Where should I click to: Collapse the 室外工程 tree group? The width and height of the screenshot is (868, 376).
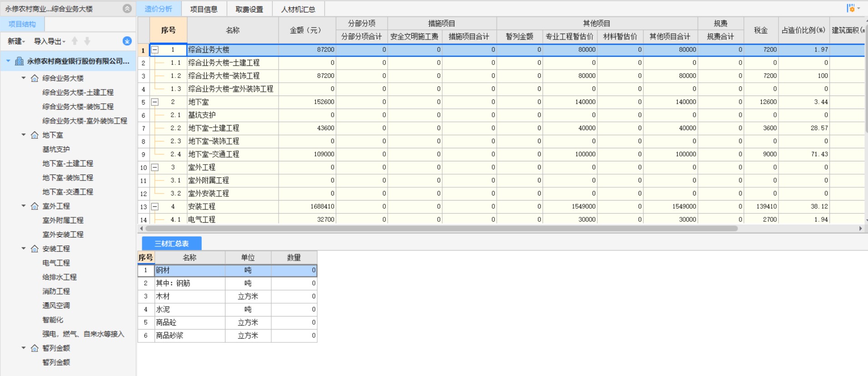coord(24,206)
